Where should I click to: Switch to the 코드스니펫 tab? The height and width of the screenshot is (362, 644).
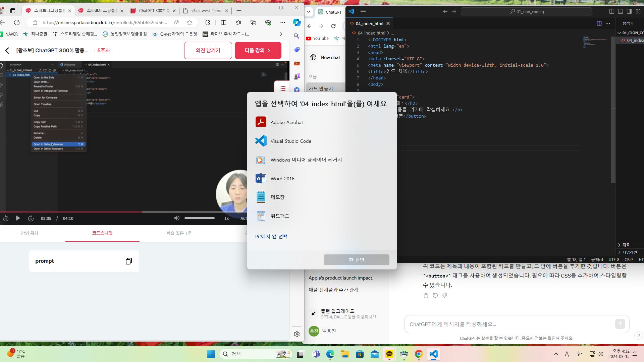[102, 233]
